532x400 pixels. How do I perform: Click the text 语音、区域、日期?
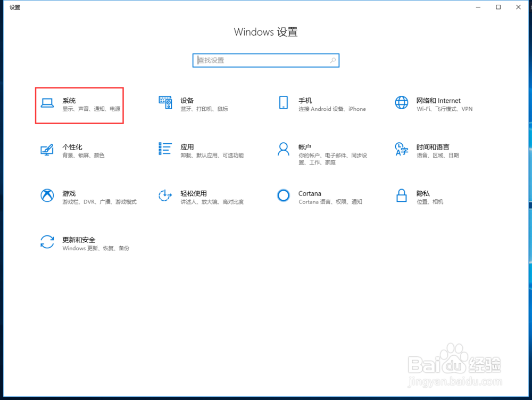coord(438,156)
